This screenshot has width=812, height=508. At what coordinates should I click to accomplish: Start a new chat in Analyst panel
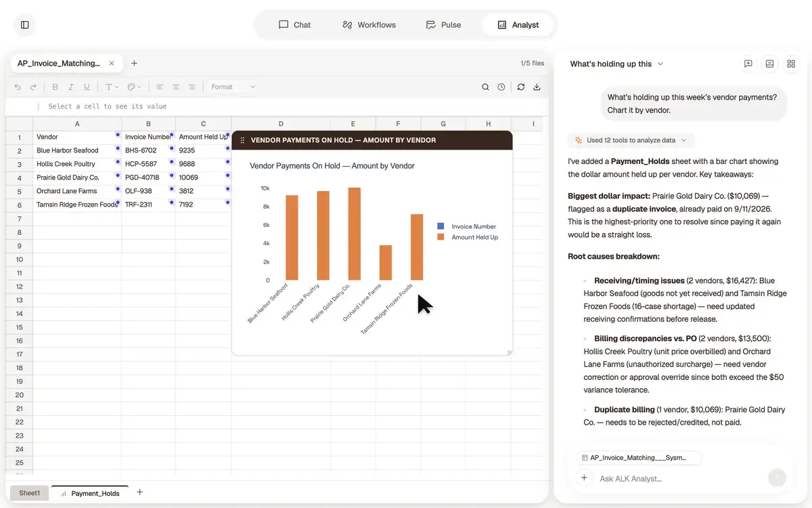tap(748, 64)
